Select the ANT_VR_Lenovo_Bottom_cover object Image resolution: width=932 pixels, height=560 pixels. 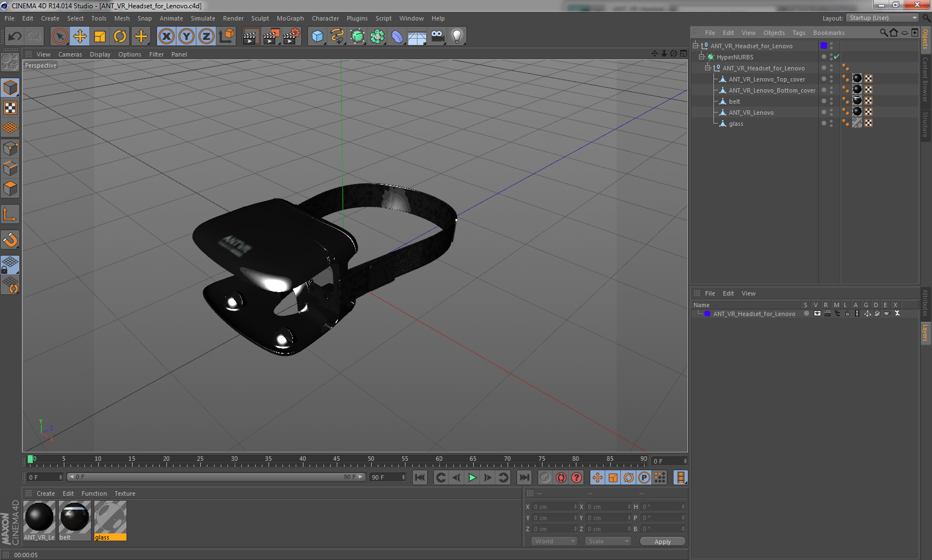pyautogui.click(x=772, y=90)
